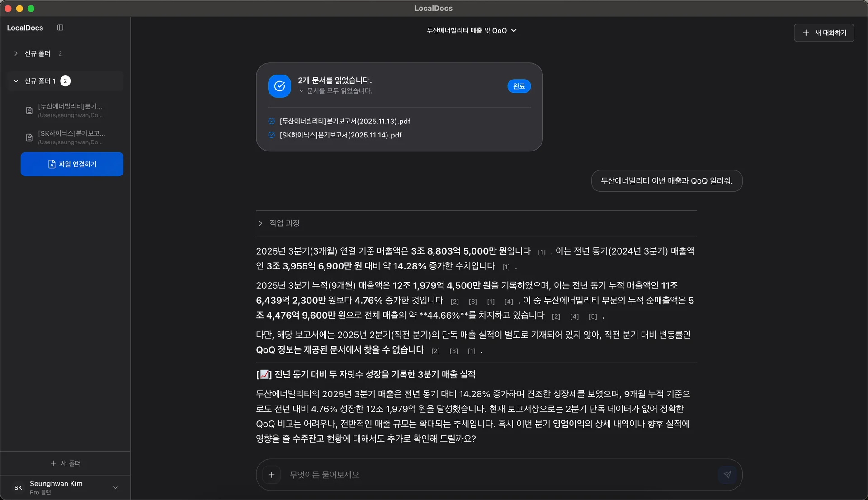Image resolution: width=868 pixels, height=500 pixels.
Task: Click the blue circular checkmark icon in the read notice
Action: [279, 86]
